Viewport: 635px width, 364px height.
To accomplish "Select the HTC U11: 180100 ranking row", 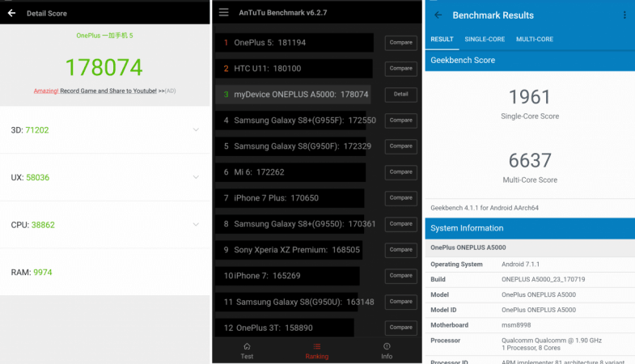I will 294,69.
